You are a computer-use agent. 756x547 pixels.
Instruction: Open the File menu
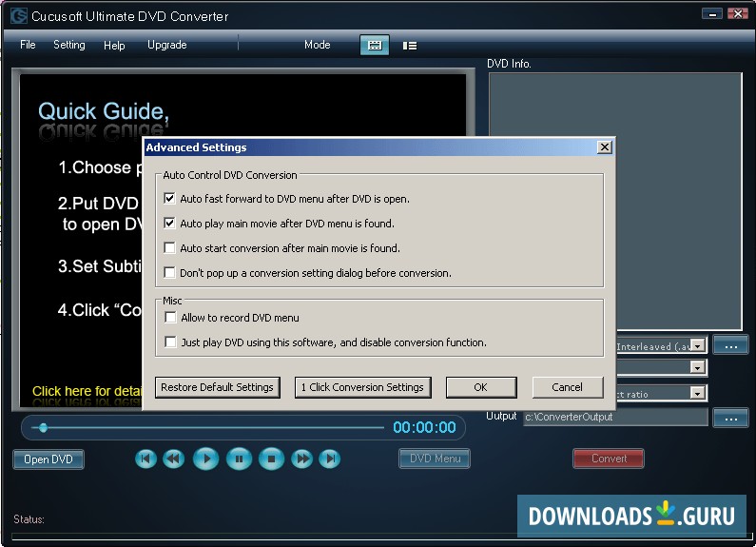(x=28, y=45)
